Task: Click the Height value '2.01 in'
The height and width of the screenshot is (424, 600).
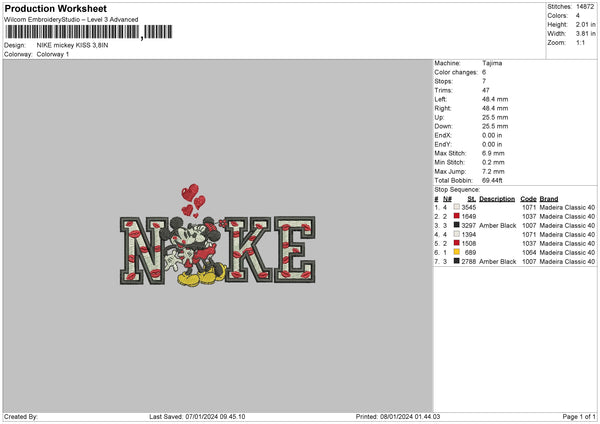Action: [586, 24]
